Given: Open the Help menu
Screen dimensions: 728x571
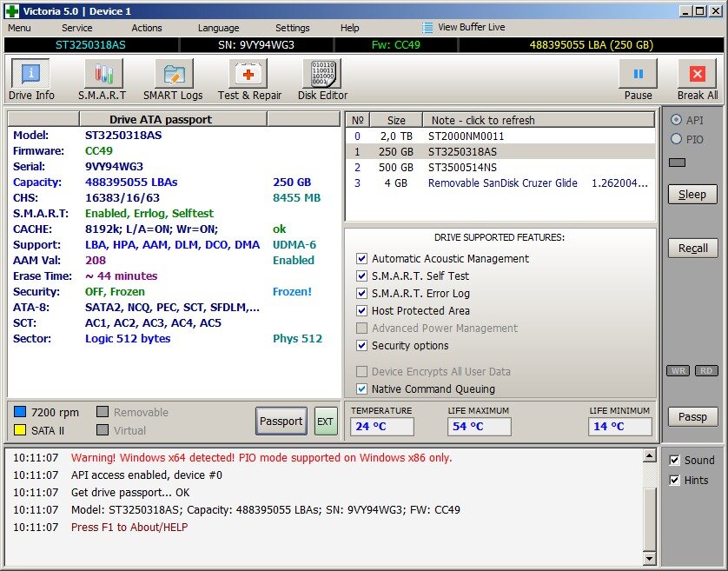Looking at the screenshot, I should (349, 28).
